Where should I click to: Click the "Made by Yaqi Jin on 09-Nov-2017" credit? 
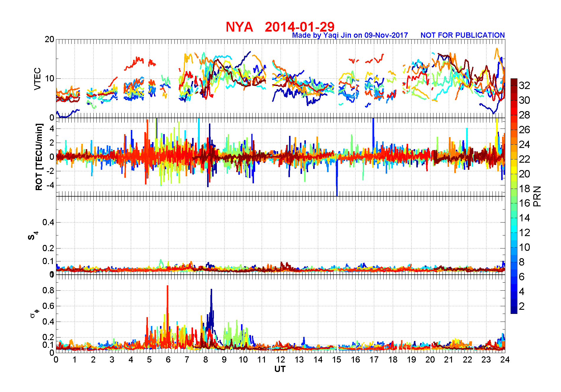(350, 35)
